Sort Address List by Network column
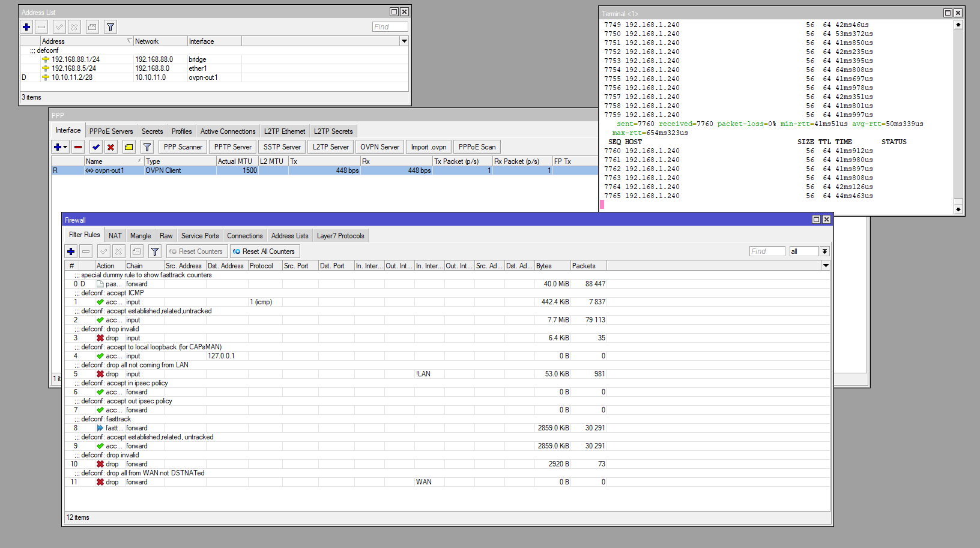The width and height of the screenshot is (980, 548). click(x=160, y=41)
